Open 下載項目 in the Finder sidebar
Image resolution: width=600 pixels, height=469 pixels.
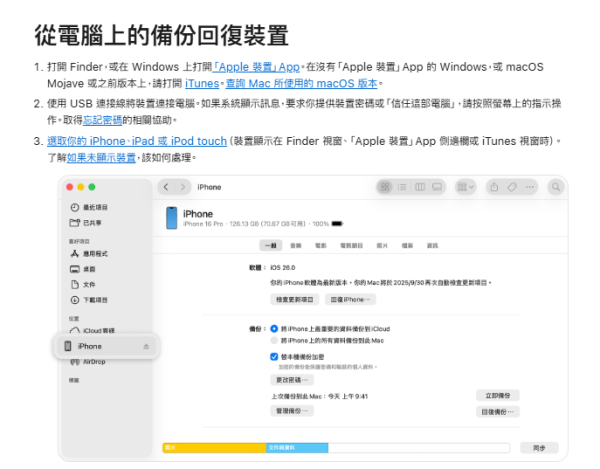[89, 300]
